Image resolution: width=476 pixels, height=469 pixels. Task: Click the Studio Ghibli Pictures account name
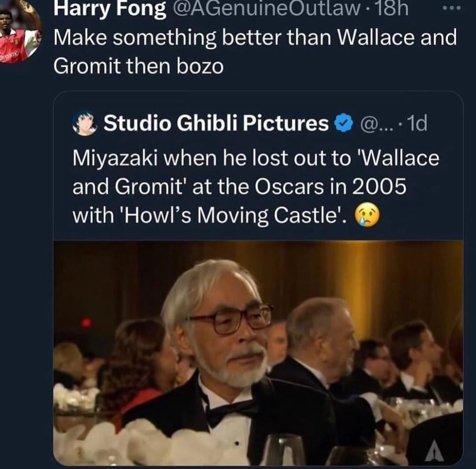[216, 124]
